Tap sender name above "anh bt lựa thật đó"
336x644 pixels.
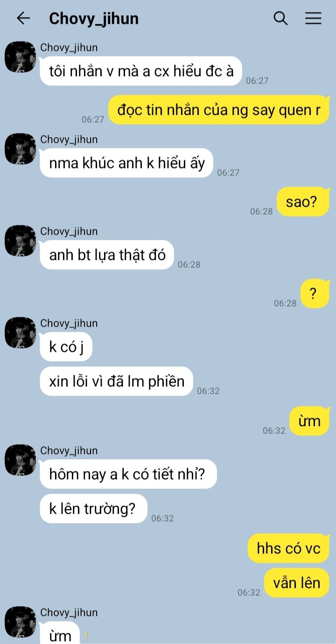tap(69, 231)
